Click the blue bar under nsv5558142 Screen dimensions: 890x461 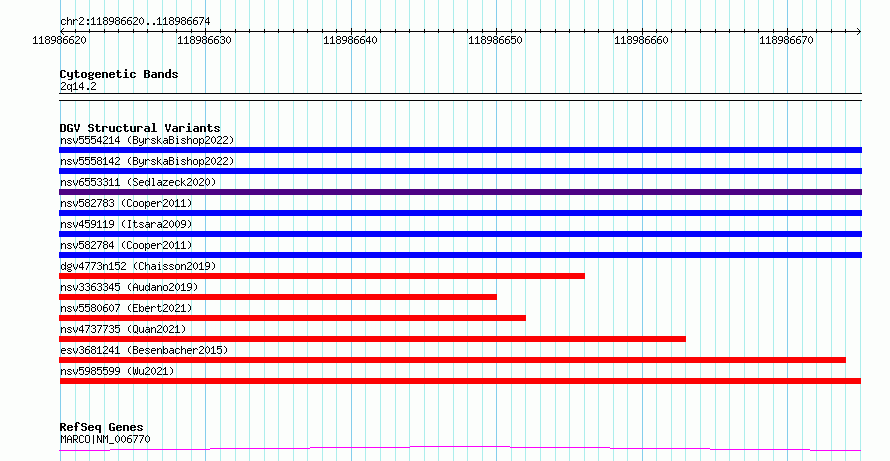click(x=460, y=171)
